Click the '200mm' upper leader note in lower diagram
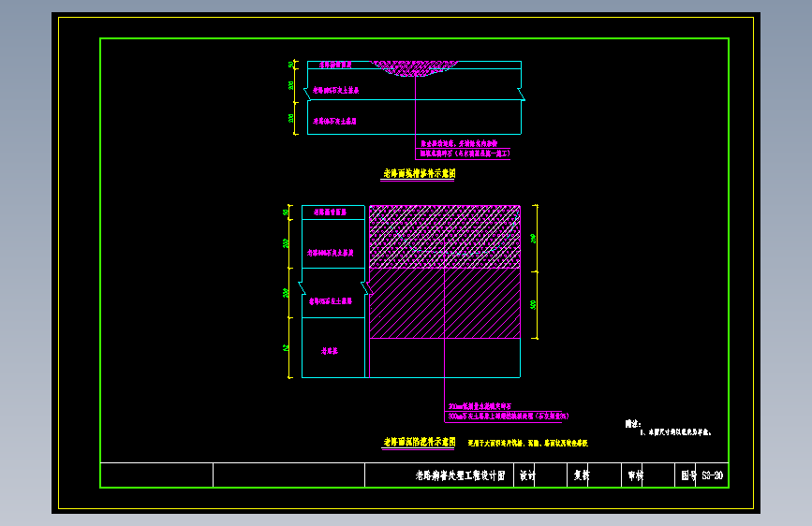This screenshot has width=812, height=526. (480, 406)
